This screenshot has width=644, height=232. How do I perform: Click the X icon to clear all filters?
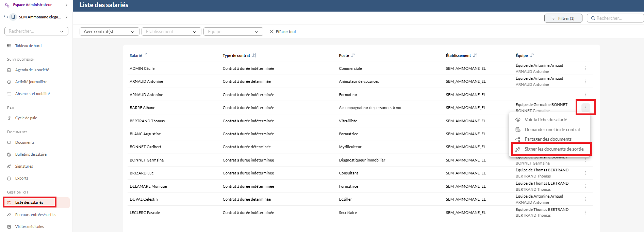[271, 32]
